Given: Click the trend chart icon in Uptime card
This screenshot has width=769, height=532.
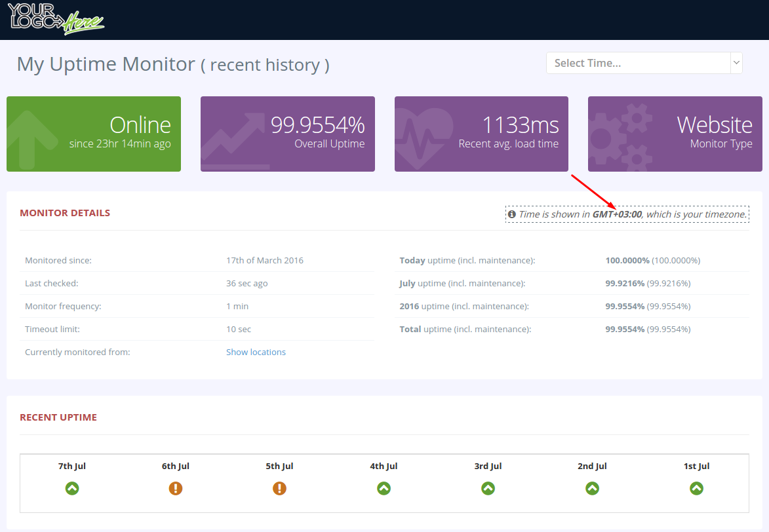Looking at the screenshot, I should (233, 141).
